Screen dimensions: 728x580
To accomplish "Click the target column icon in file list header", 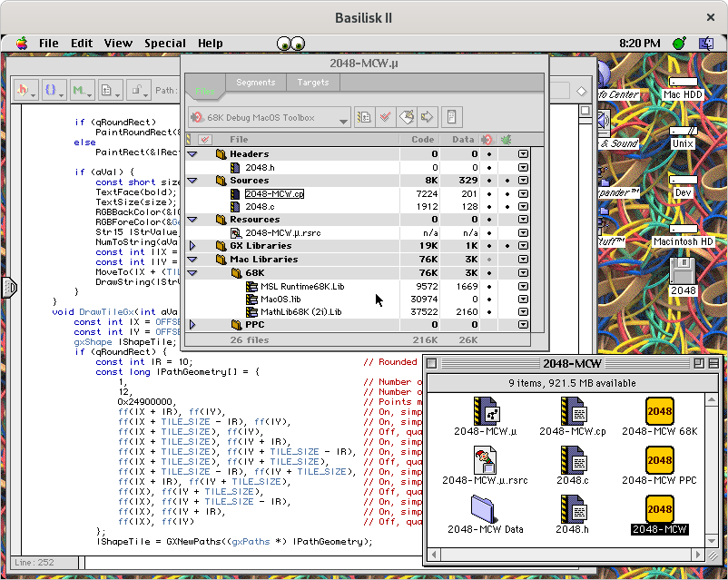I will [x=487, y=139].
